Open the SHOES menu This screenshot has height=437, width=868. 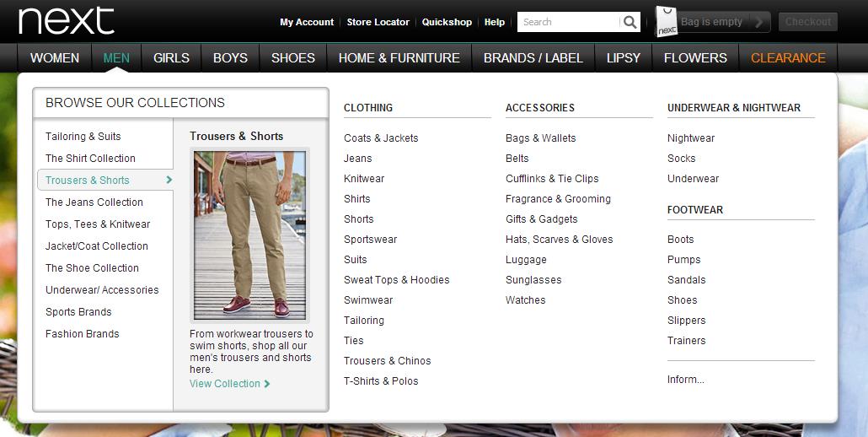pos(292,57)
